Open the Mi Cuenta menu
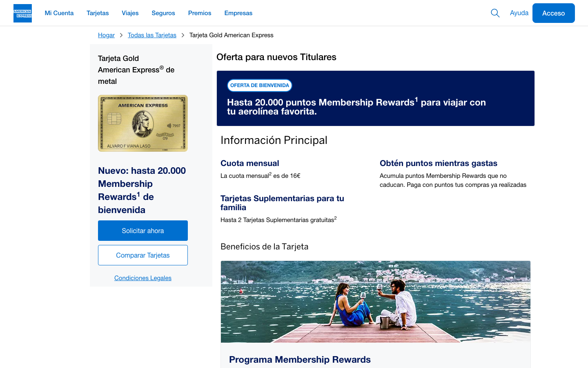Viewport: 588px width, 368px height. coord(59,13)
